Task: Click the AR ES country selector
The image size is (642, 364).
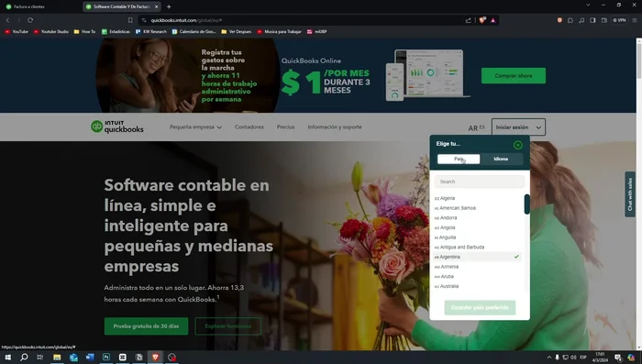Action: [x=476, y=127]
